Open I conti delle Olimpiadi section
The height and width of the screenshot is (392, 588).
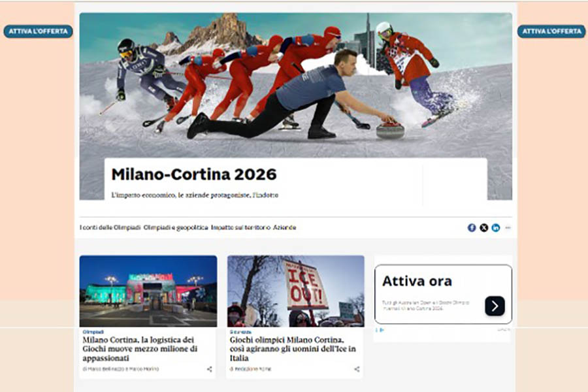[110, 227]
